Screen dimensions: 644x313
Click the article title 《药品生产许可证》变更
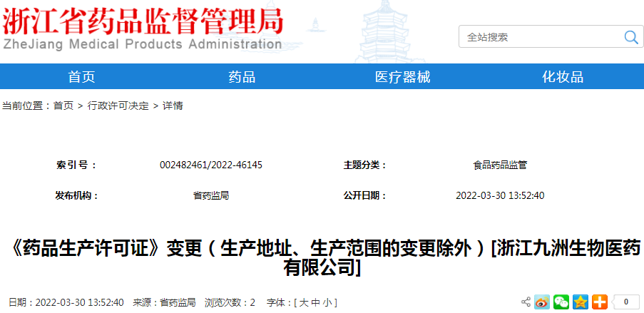click(x=322, y=258)
